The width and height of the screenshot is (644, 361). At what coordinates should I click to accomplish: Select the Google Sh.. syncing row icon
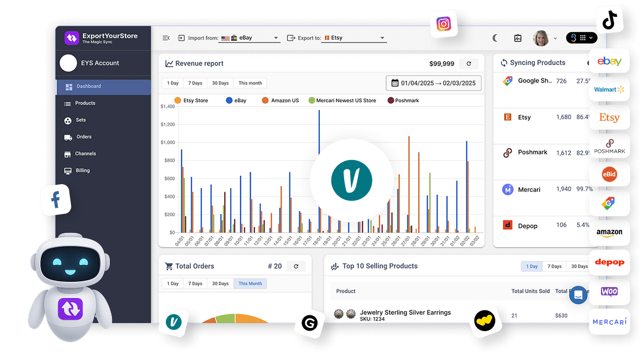(x=507, y=81)
